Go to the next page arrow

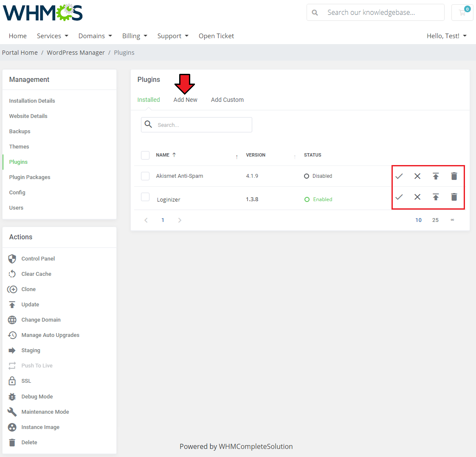point(180,220)
